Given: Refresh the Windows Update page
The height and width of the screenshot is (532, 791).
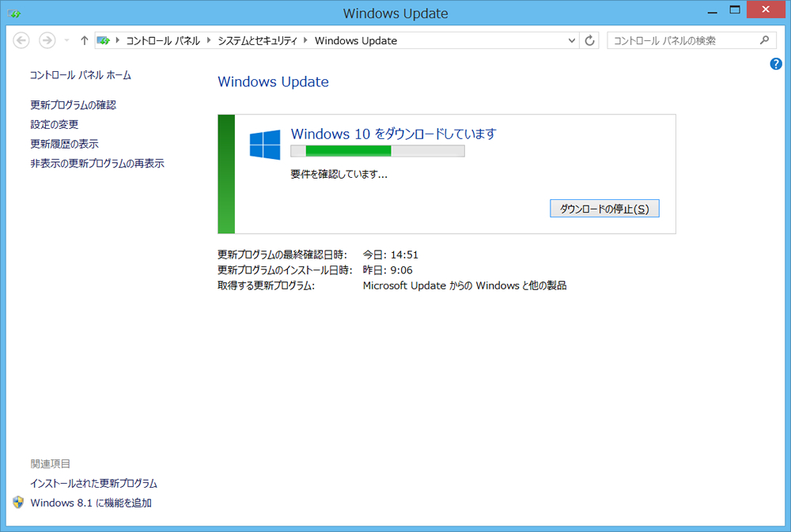Looking at the screenshot, I should (589, 40).
